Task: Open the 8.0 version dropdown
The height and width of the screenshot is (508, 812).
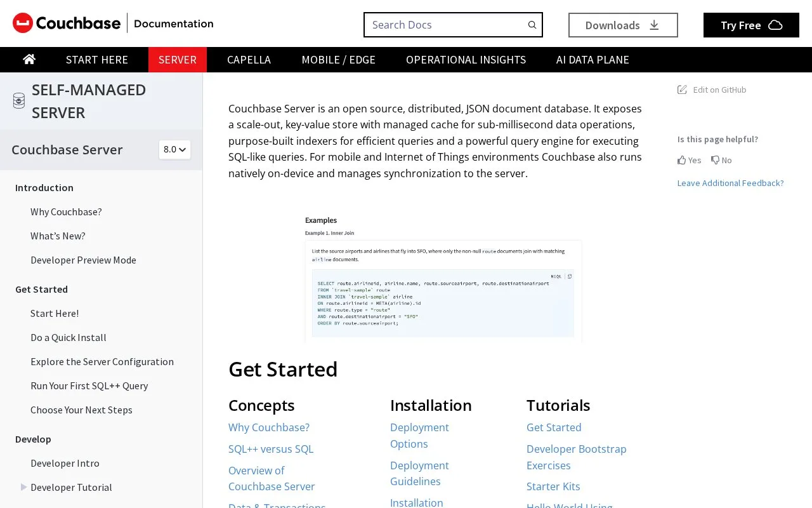Action: click(x=174, y=150)
